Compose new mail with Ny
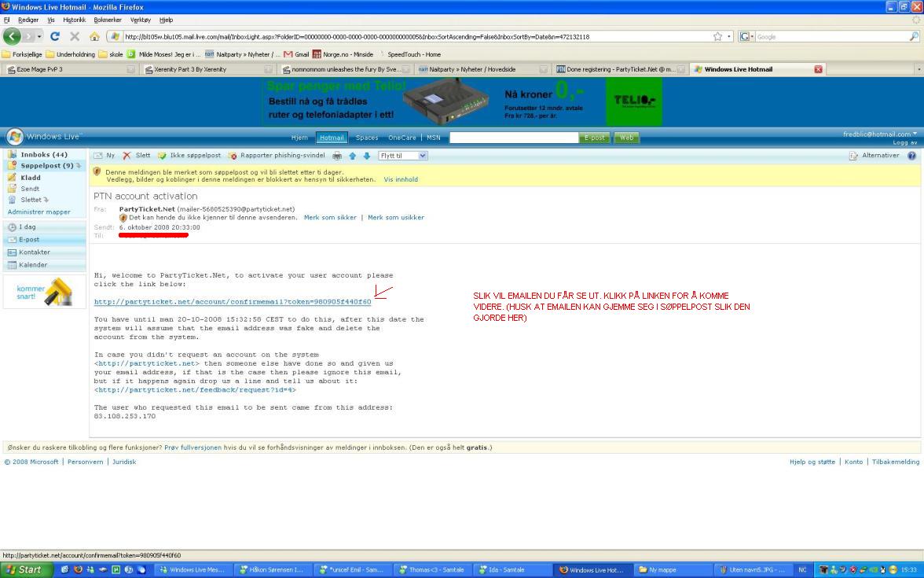This screenshot has height=578, width=924. click(105, 156)
